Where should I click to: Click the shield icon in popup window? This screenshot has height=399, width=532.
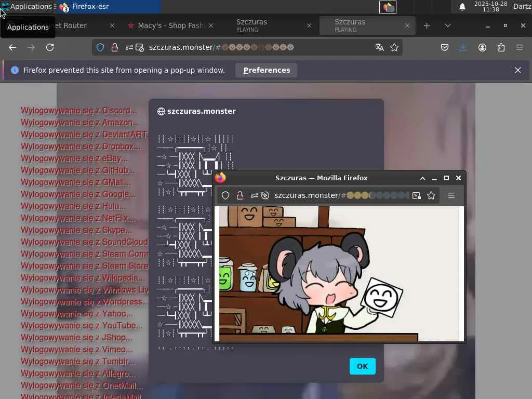225,195
